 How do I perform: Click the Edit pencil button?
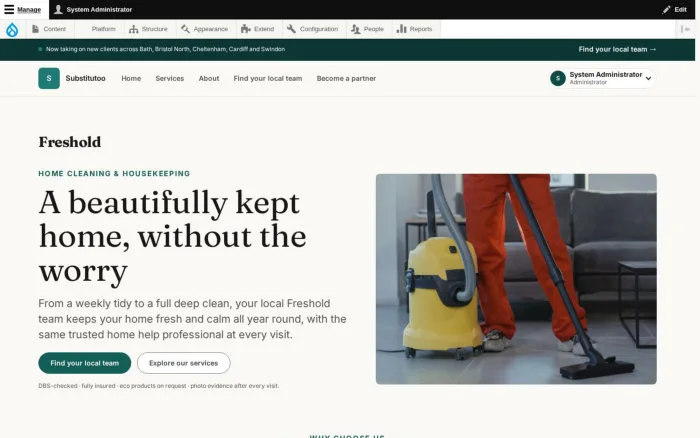(x=675, y=9)
